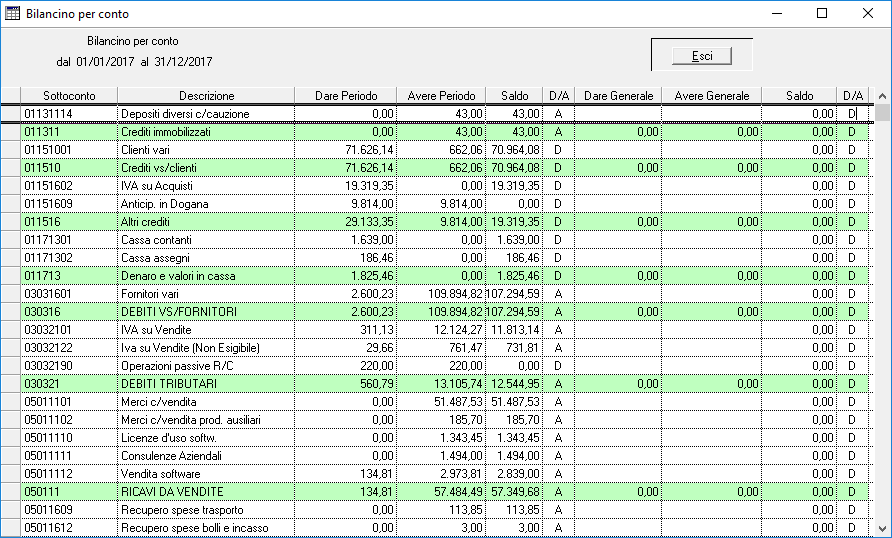
Task: Select the row selector beside 01131114
Action: pos(11,114)
